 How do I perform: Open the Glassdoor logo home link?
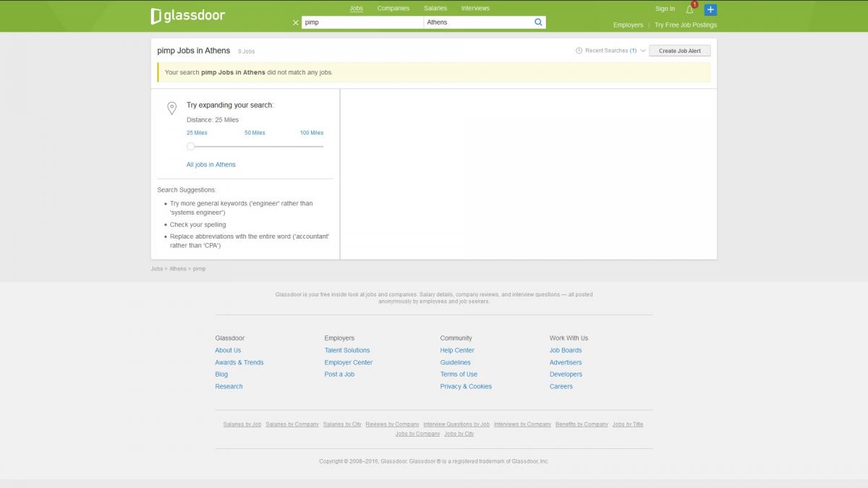coord(187,16)
